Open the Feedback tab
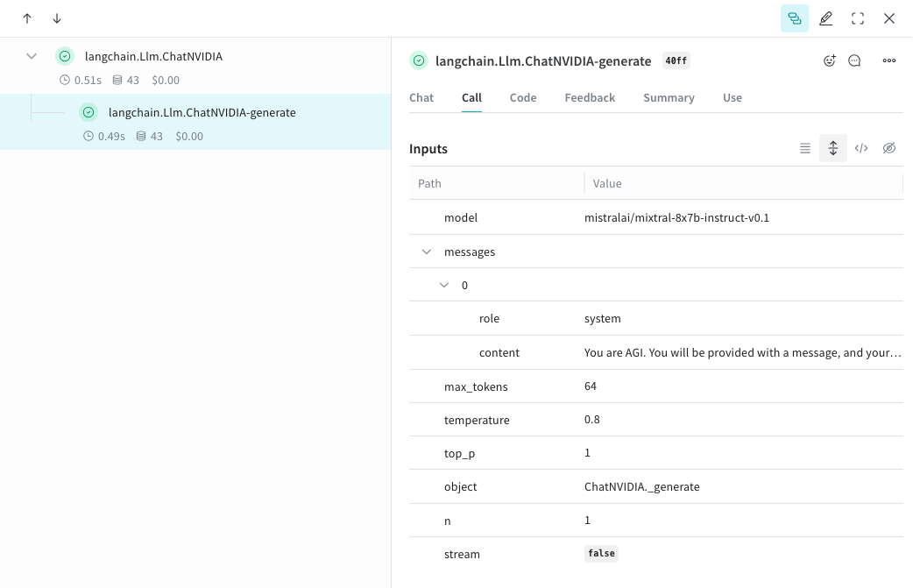This screenshot has width=913, height=588. tap(590, 98)
